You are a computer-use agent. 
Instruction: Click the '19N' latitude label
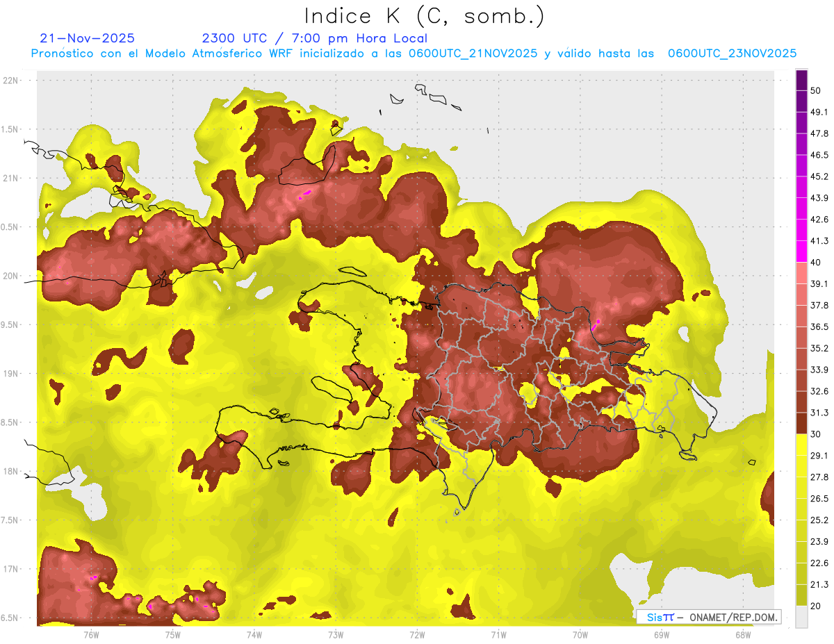click(x=11, y=373)
